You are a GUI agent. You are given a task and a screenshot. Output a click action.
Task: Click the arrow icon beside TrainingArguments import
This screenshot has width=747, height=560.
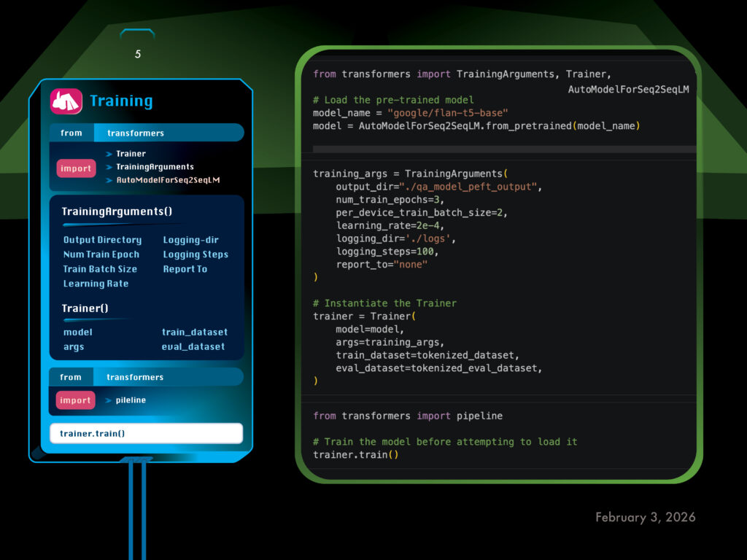tap(109, 167)
